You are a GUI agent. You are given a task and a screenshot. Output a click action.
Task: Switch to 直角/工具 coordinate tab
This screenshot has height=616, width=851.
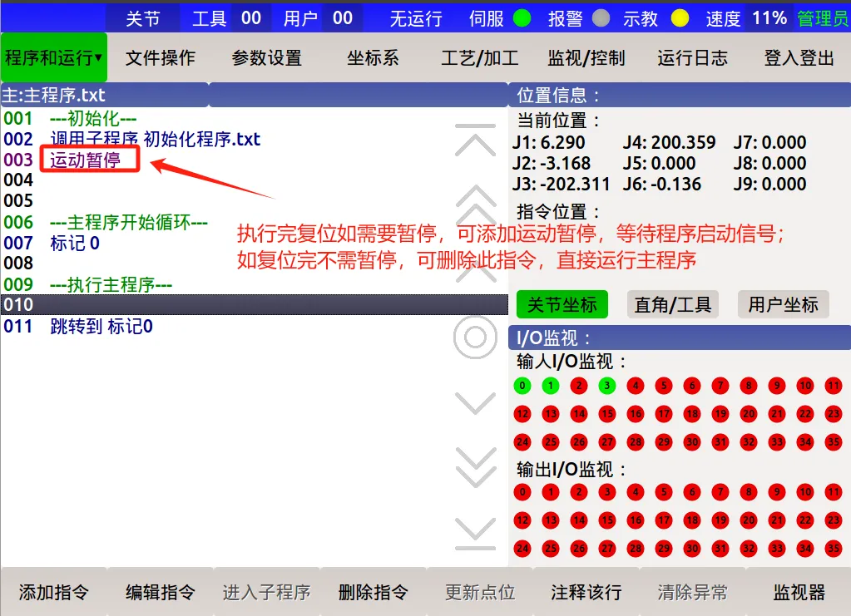pos(672,304)
